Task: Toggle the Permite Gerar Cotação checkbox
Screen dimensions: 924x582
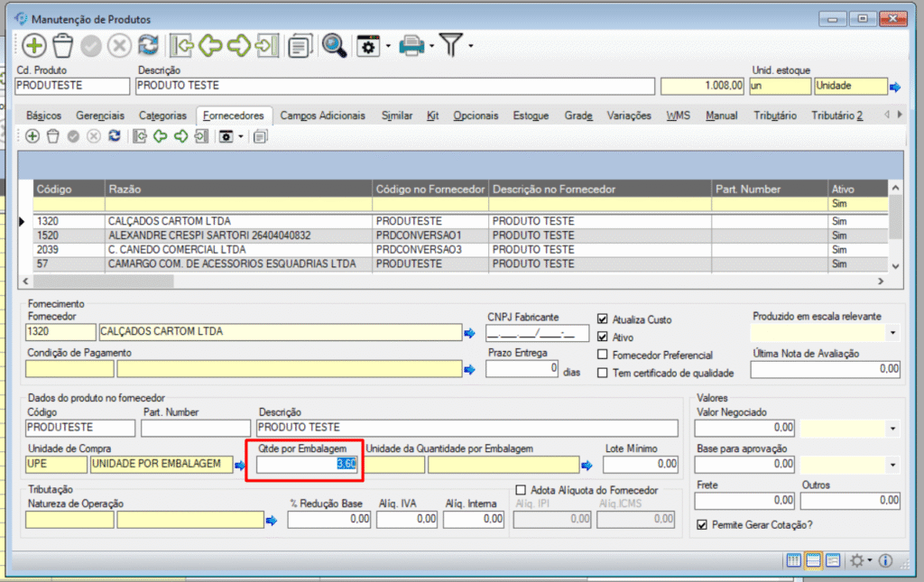Action: pyautogui.click(x=704, y=524)
